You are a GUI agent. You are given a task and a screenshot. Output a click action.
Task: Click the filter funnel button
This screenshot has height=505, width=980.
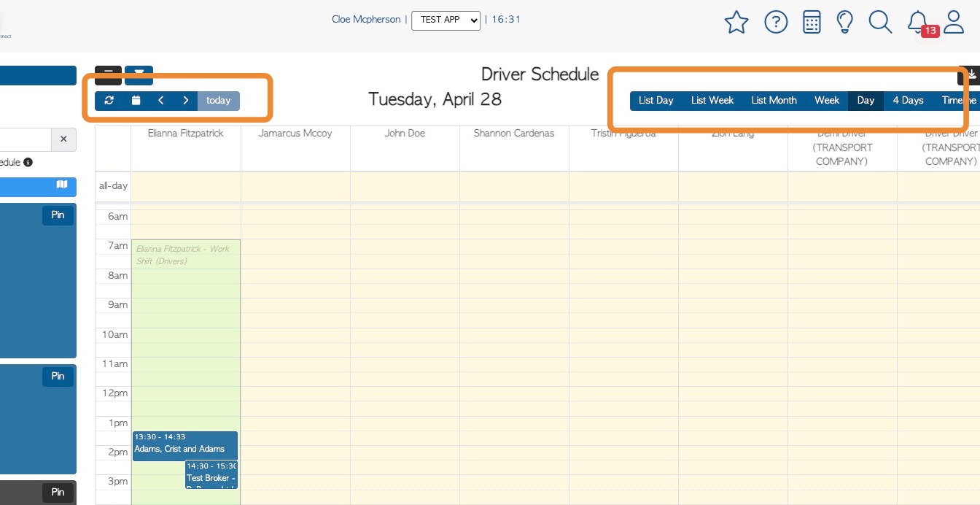(x=139, y=73)
